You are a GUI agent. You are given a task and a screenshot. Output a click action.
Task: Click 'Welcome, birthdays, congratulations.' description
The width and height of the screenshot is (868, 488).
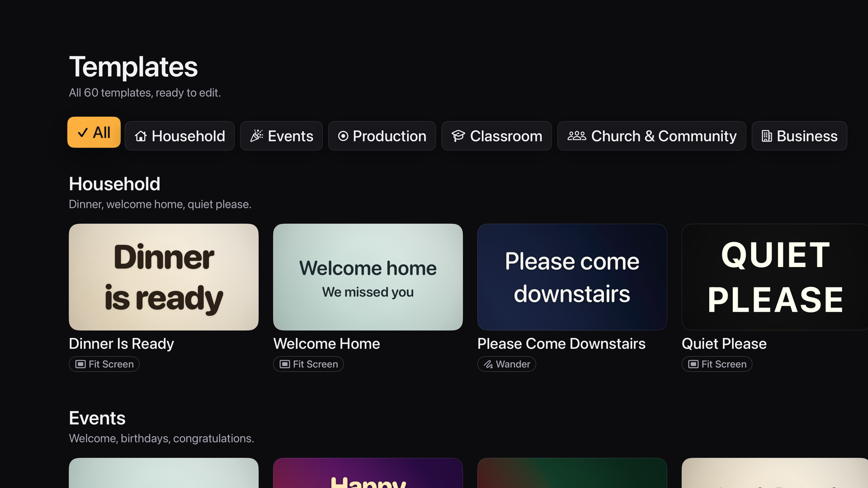pos(161,438)
